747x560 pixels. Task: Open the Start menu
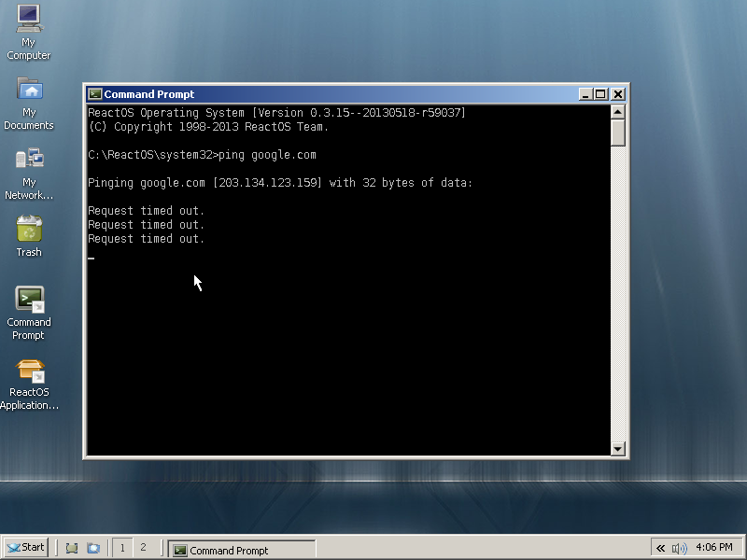click(x=26, y=548)
